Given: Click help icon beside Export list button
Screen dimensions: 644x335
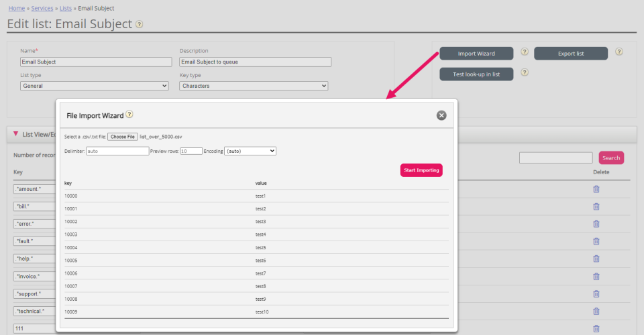Looking at the screenshot, I should pyautogui.click(x=619, y=52).
